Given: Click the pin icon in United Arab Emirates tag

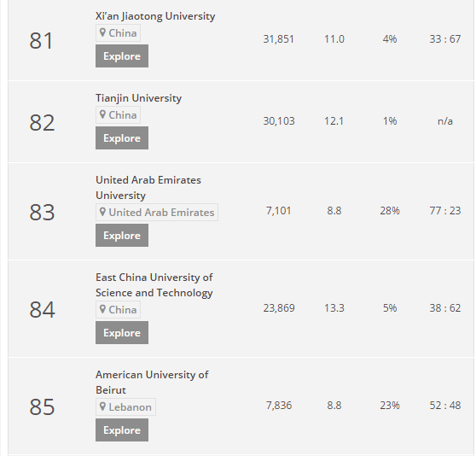Looking at the screenshot, I should tap(102, 212).
